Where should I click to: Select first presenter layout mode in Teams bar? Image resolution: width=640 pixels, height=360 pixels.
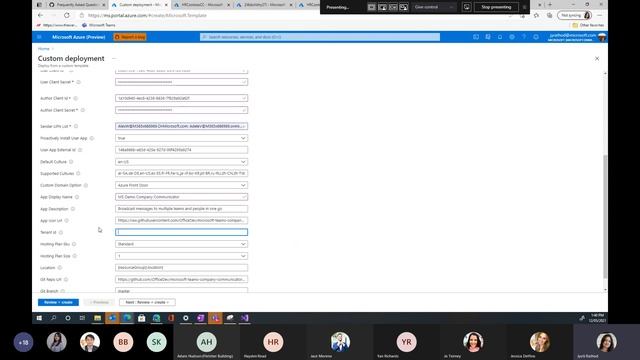[x=371, y=7]
